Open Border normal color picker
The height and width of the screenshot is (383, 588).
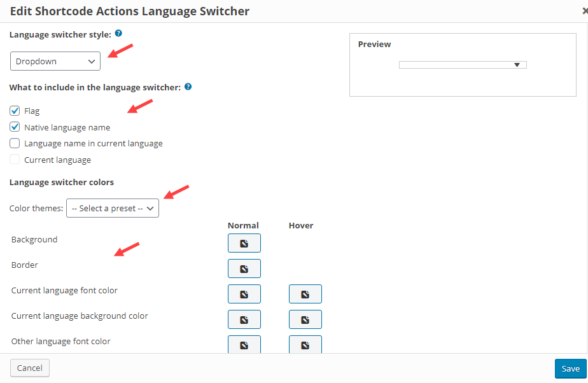point(244,268)
